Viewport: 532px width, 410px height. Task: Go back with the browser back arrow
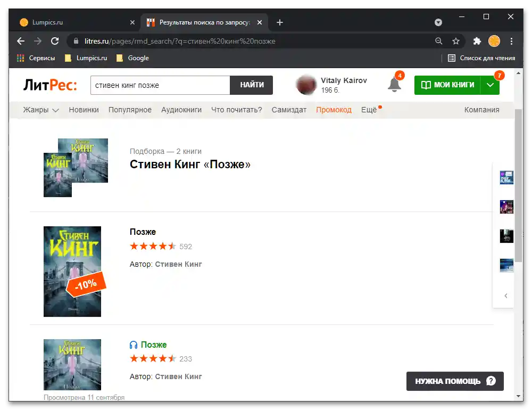21,41
